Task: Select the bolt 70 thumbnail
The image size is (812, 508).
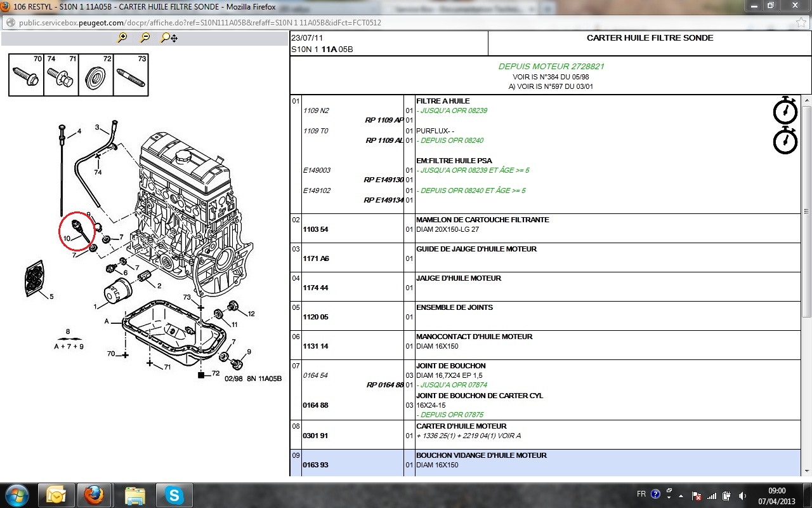Action: click(x=27, y=76)
